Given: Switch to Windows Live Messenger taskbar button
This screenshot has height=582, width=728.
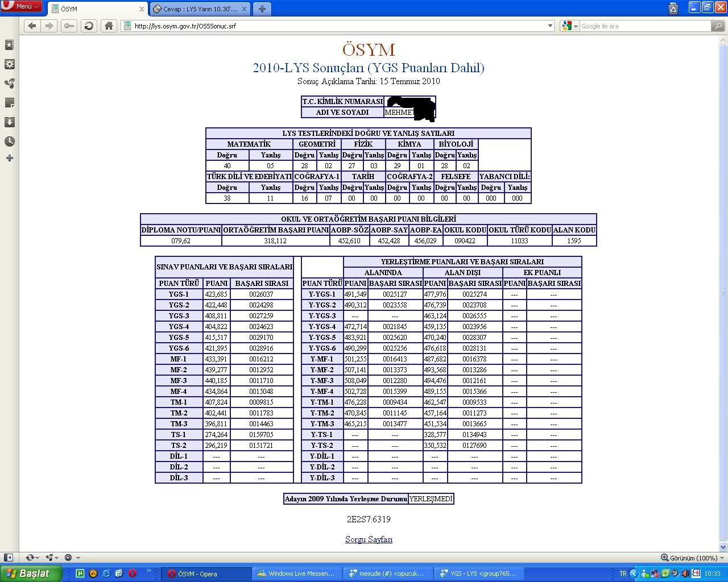Looking at the screenshot, I should (x=297, y=573).
